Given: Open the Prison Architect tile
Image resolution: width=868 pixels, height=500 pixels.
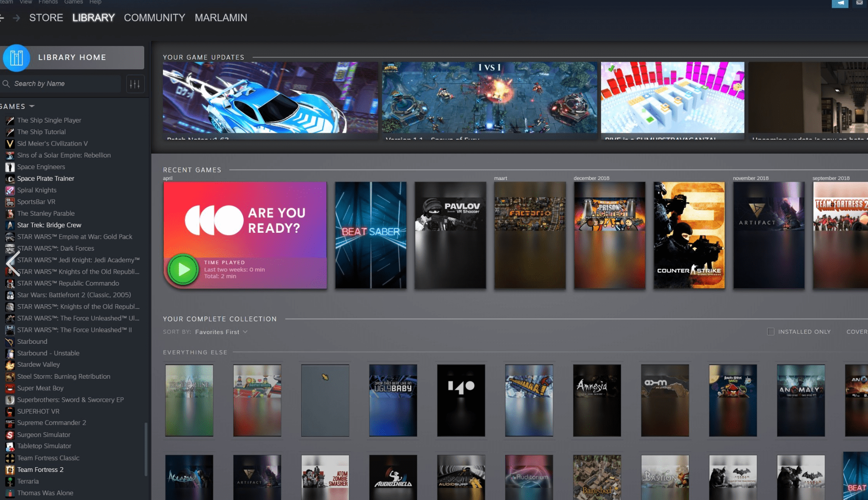Looking at the screenshot, I should (609, 235).
